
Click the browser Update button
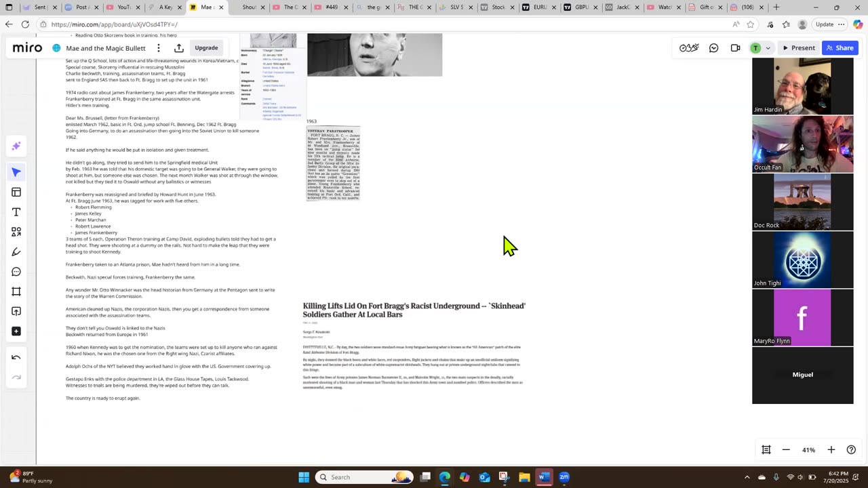point(825,24)
